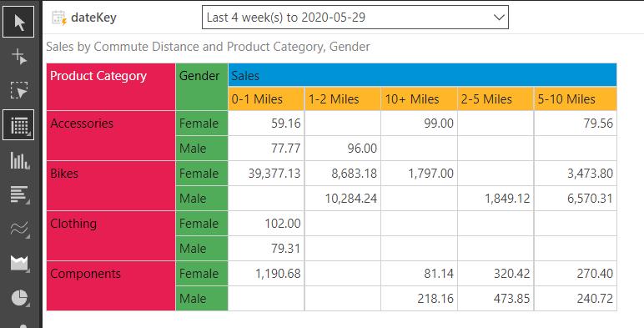The image size is (644, 328).
Task: Activate the dashed rectangle selection tool
Action: point(19,90)
